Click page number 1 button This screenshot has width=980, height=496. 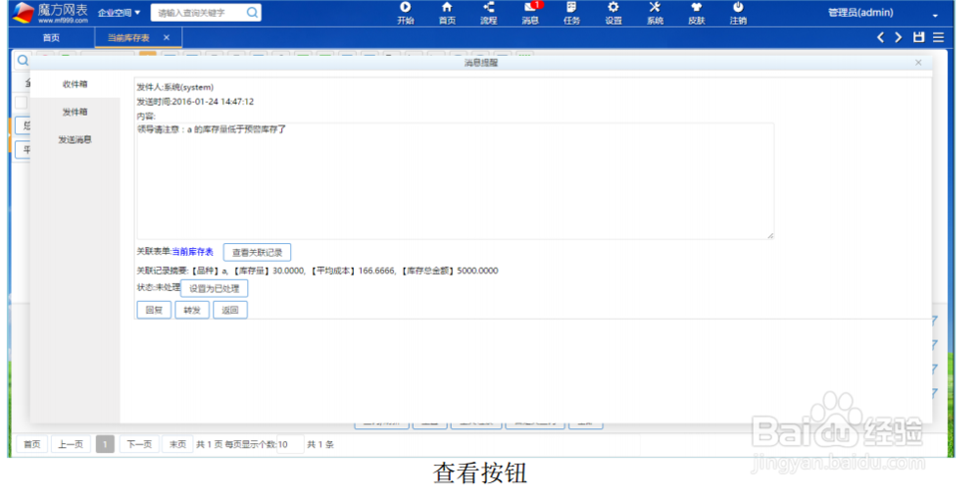(105, 444)
